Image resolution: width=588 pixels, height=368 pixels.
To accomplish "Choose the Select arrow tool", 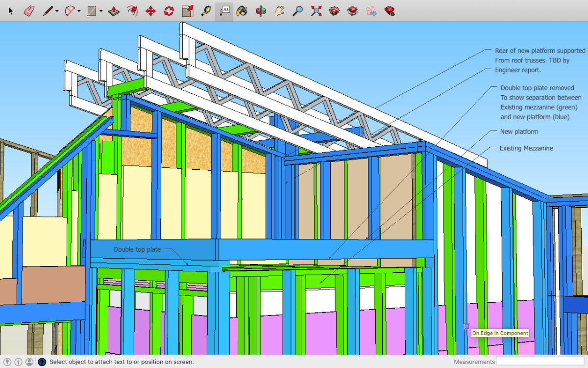I will coord(11,11).
